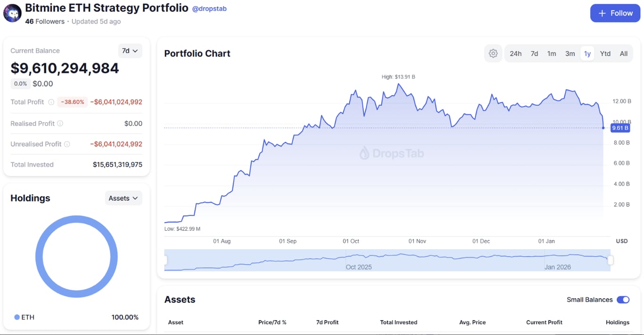Select the 3m time range
The image size is (644, 335).
pyautogui.click(x=570, y=53)
